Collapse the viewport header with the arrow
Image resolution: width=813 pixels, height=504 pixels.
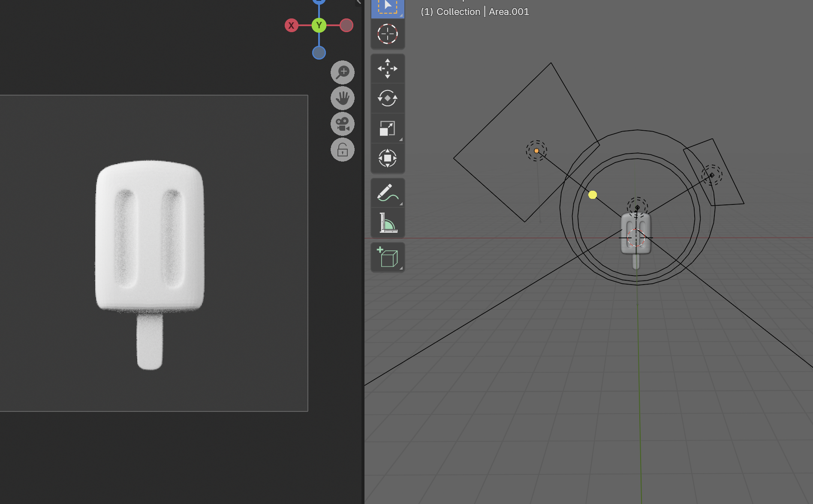click(358, 2)
